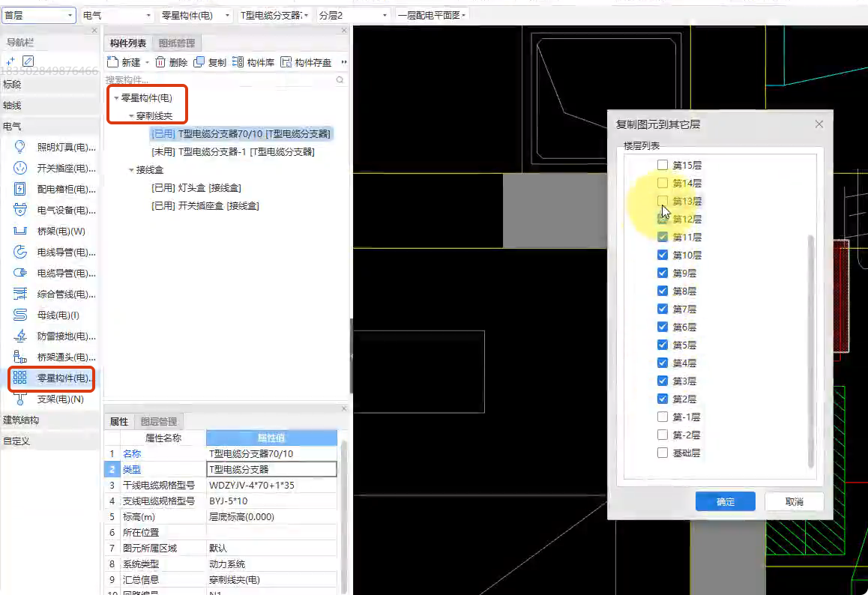868x595 pixels.
Task: Click the floor list vertical scrollbar
Action: click(x=811, y=351)
